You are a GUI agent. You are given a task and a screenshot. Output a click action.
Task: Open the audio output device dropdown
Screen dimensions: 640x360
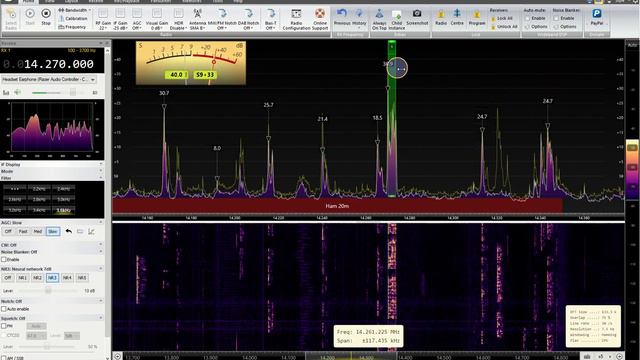49,80
